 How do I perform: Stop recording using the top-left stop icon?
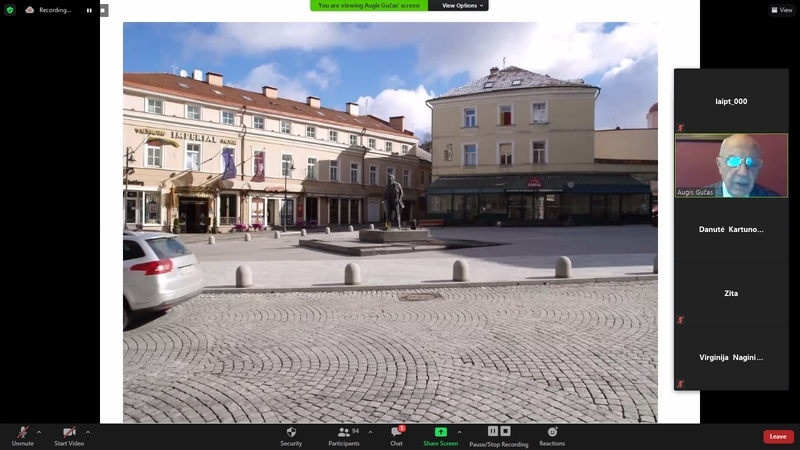pyautogui.click(x=103, y=10)
